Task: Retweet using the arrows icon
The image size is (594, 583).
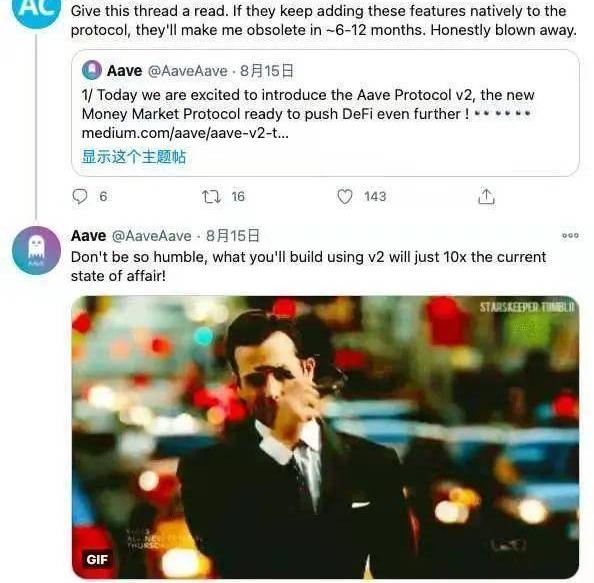Action: (x=211, y=197)
